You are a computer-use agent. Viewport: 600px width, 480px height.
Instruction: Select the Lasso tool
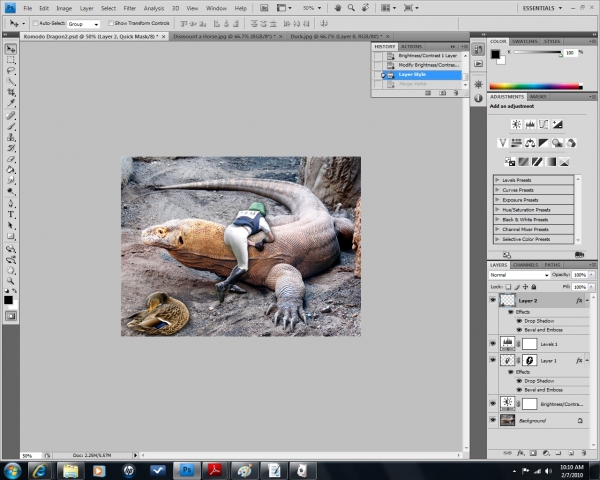(11, 70)
